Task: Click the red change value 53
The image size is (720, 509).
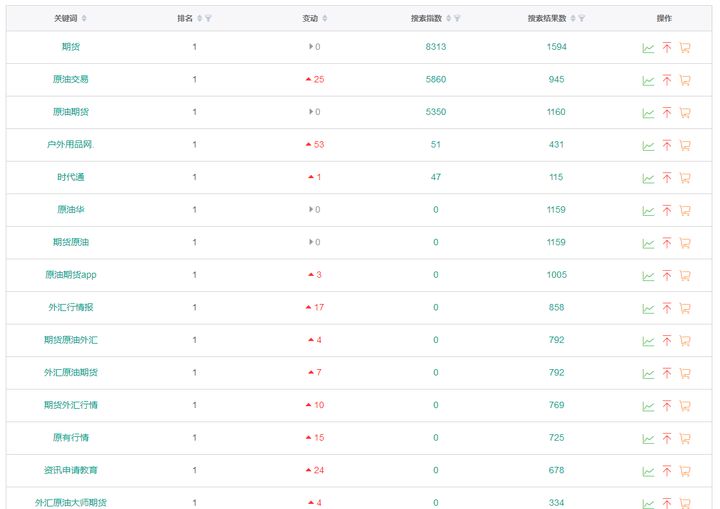Action: click(319, 144)
